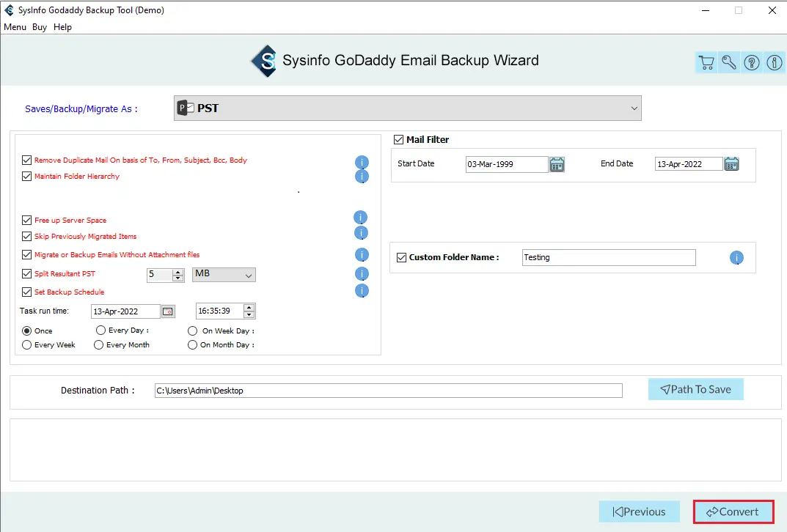
Task: Open the Menu menu
Action: click(x=15, y=27)
